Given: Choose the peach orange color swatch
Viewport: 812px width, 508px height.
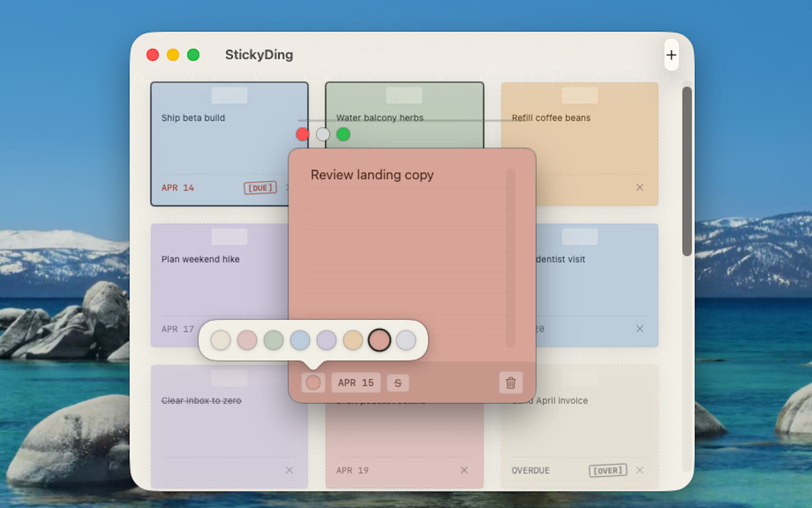Looking at the screenshot, I should pos(353,340).
